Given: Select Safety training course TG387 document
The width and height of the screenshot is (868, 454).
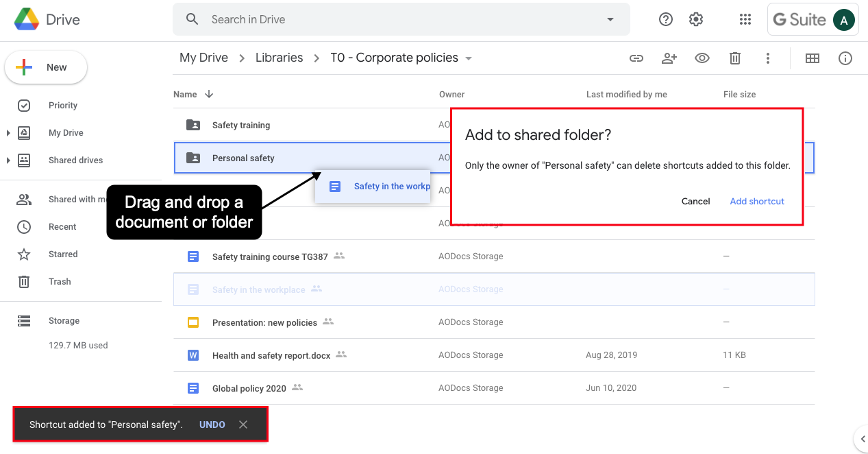Looking at the screenshot, I should 494,256.
